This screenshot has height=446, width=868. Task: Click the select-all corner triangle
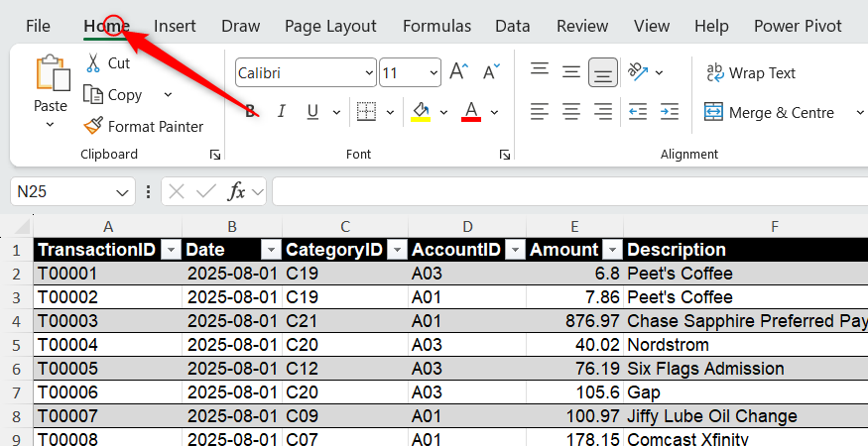pyautogui.click(x=21, y=226)
